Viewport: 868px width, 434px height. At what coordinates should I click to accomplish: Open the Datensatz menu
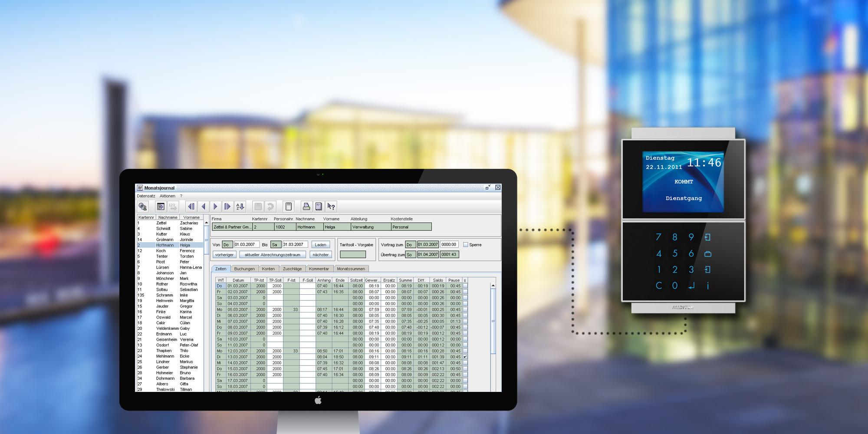click(x=146, y=196)
